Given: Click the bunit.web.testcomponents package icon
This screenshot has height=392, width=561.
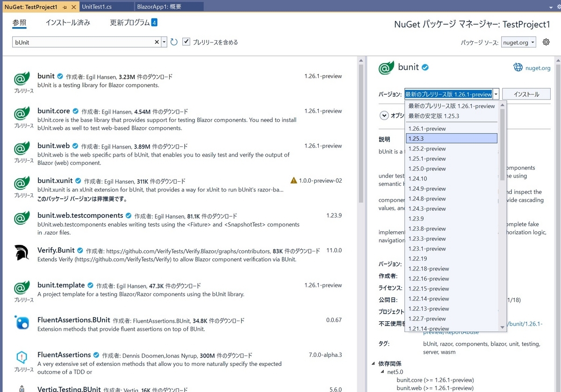Looking at the screenshot, I should [x=22, y=219].
